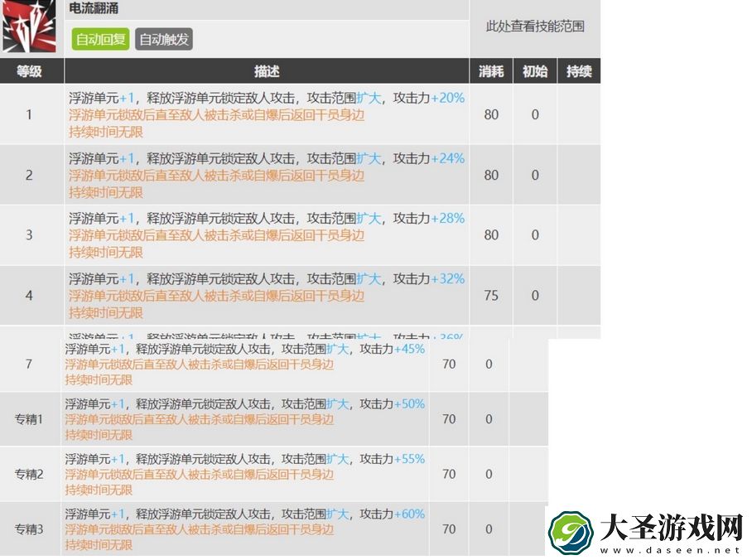This screenshot has height=560, width=752.
Task: Click initial value 0 in 专精3 row
Action: 489,529
